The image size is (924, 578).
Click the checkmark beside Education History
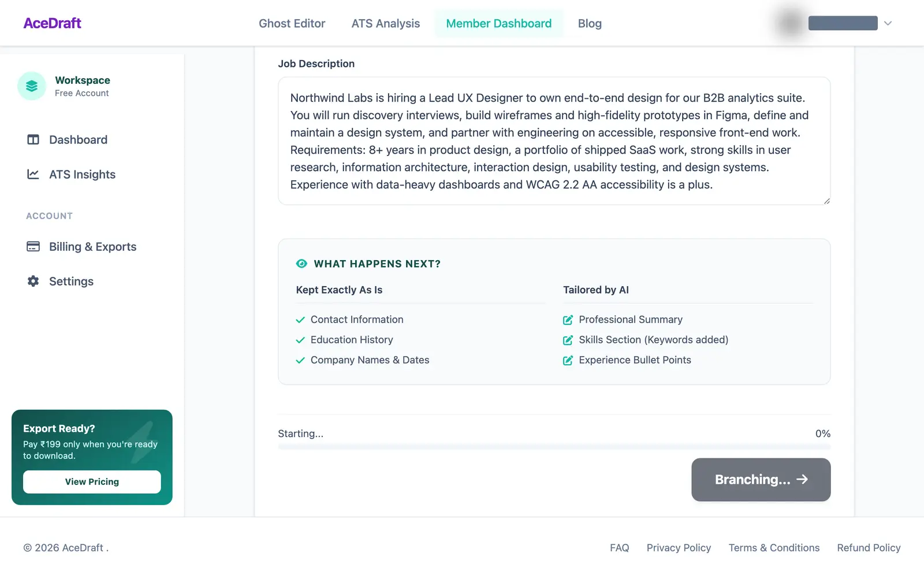[x=300, y=340]
